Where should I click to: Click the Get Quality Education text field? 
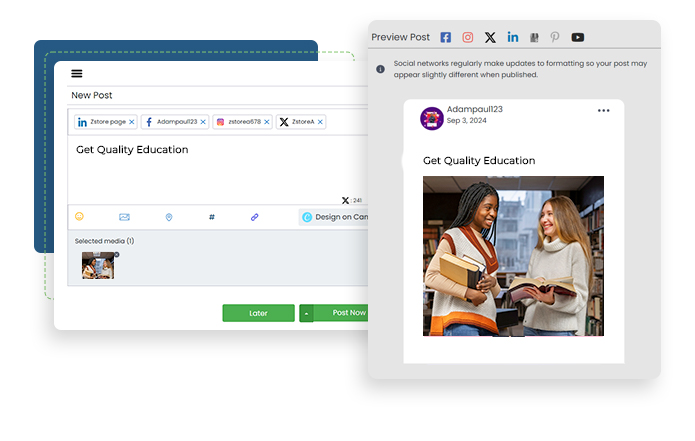click(x=218, y=169)
